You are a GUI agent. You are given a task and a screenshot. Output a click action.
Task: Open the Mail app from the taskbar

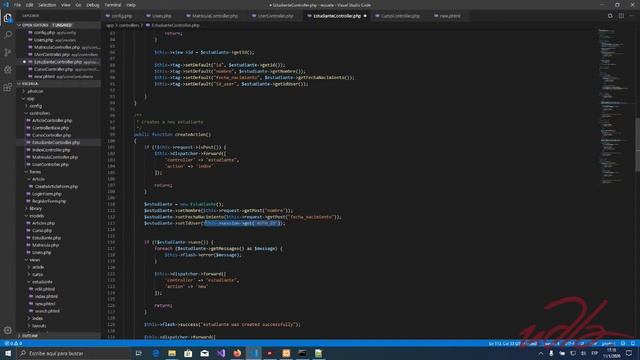204,353
